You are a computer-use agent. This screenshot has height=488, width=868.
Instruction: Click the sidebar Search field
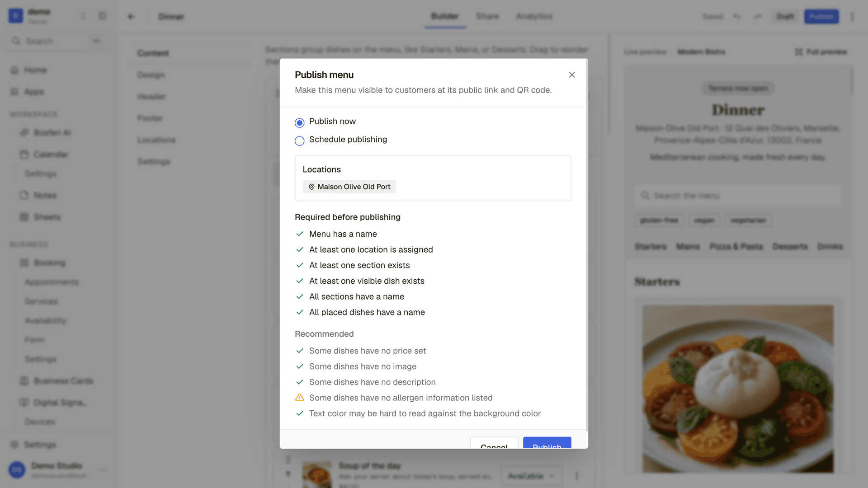[58, 41]
